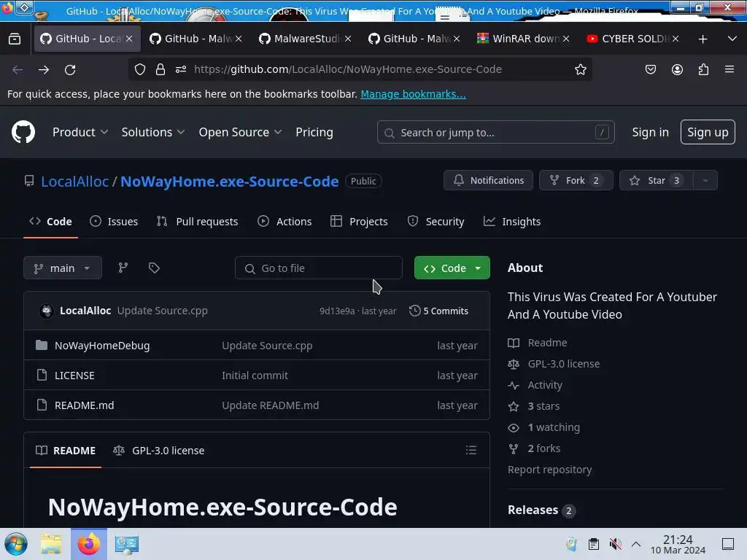Viewport: 747px width, 560px height.
Task: Switch to the Pull requests tab
Action: (x=197, y=222)
